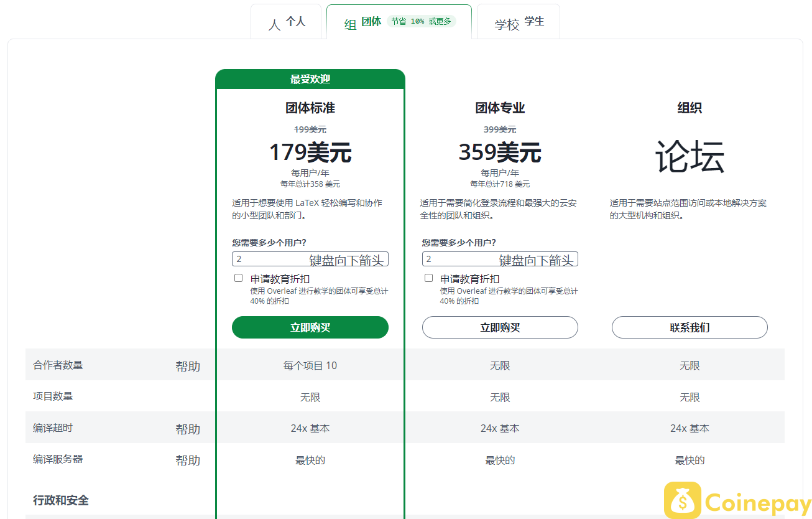Click the crossed-out 199美元 price

310,129
